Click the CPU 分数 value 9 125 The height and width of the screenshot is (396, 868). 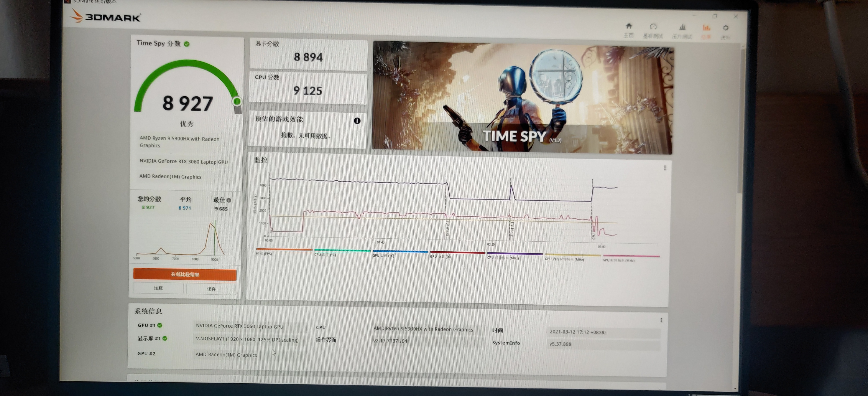308,91
